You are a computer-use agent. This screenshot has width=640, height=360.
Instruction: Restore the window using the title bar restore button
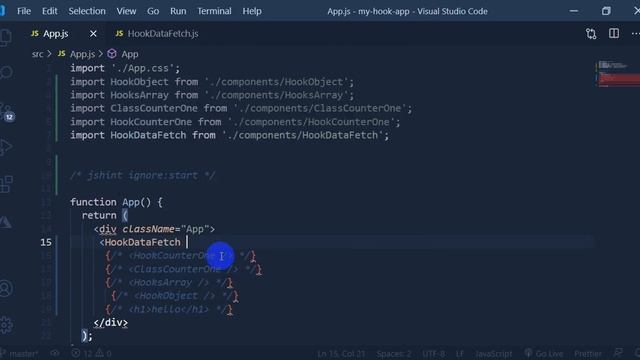[x=606, y=11]
